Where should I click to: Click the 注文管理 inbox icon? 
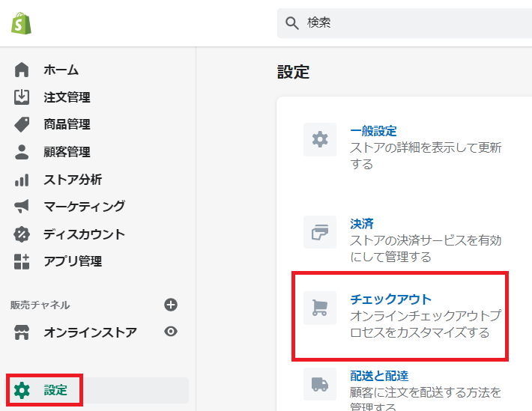coord(22,97)
